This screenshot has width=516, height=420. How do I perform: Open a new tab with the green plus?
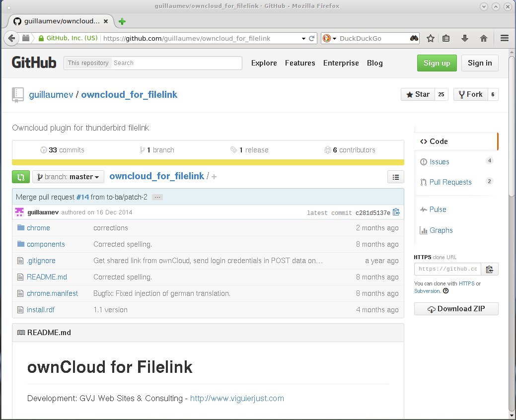pyautogui.click(x=122, y=21)
